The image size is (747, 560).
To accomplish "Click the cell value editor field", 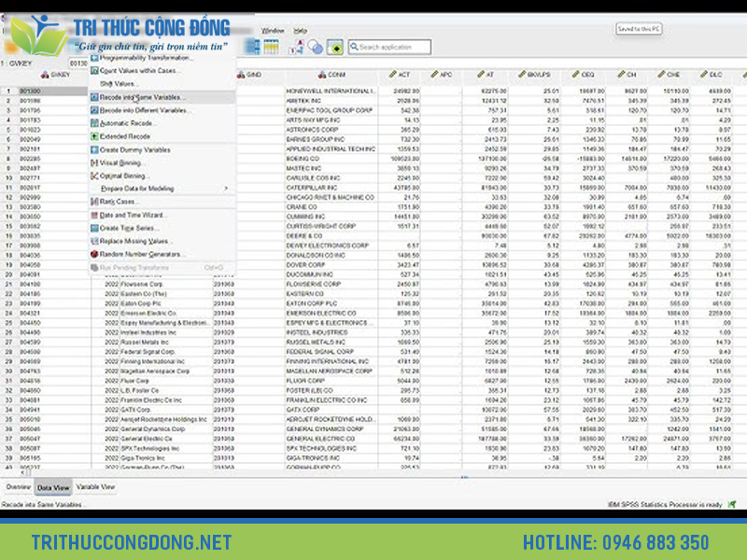I will click(x=79, y=63).
